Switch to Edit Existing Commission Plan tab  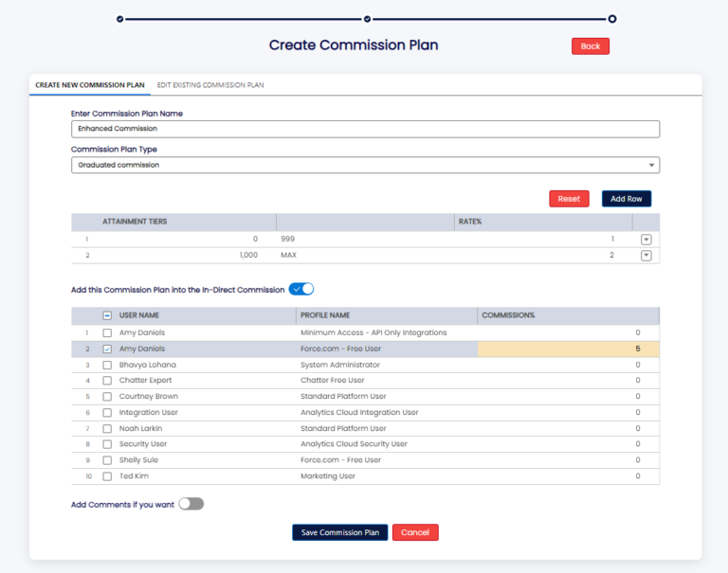210,85
